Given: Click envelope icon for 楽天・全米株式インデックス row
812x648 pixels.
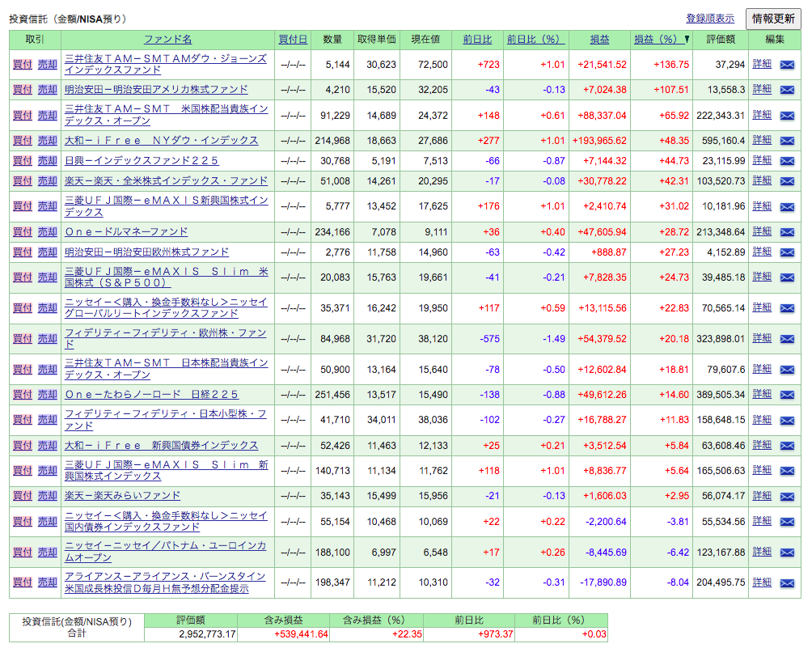Looking at the screenshot, I should (x=787, y=181).
